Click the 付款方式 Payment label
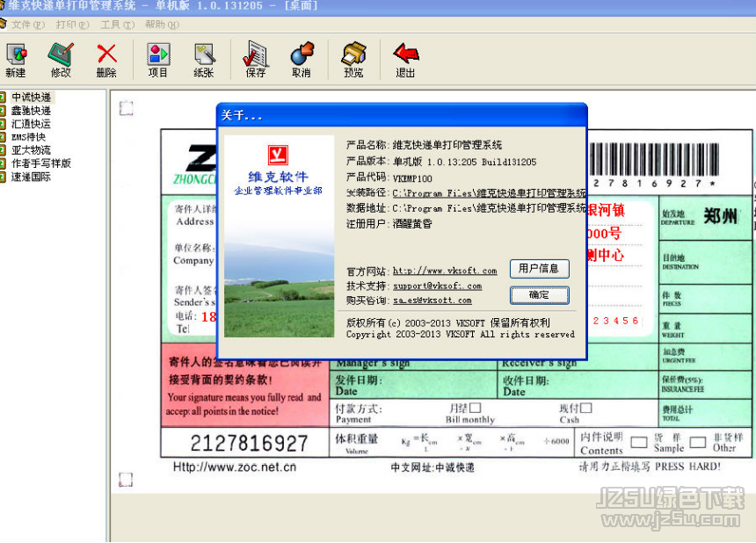 [x=360, y=414]
